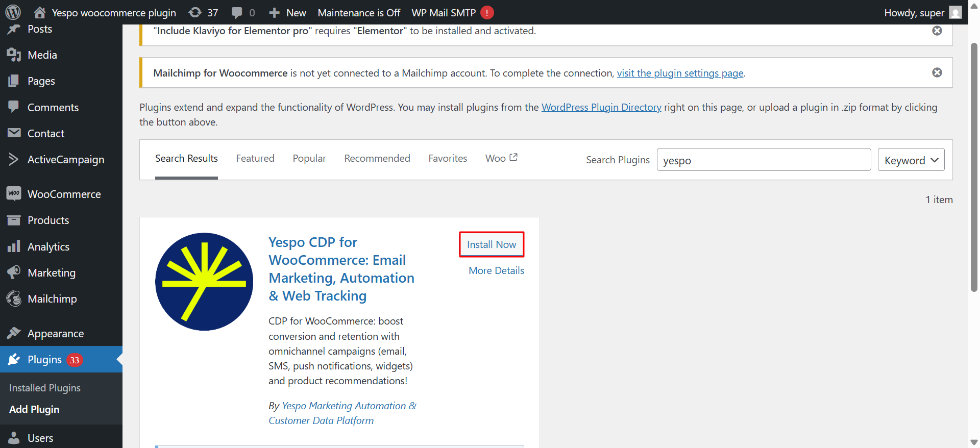This screenshot has height=448, width=980.
Task: Click the external link icon next to Woo
Action: 513,158
